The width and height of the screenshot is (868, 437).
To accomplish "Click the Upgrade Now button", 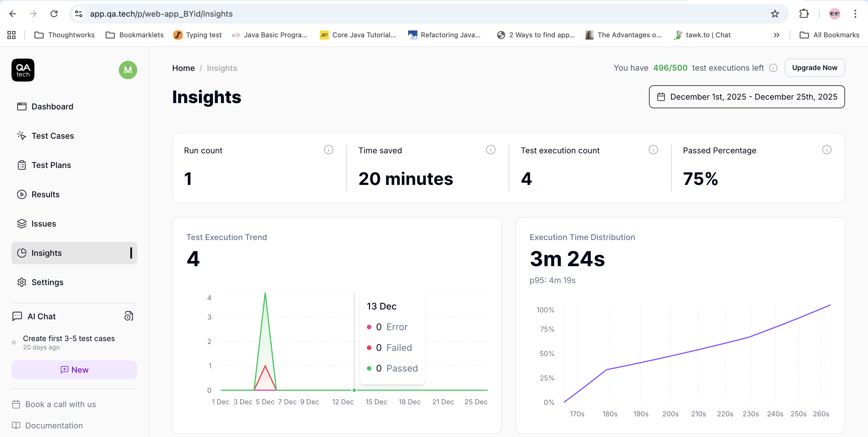I will click(814, 68).
